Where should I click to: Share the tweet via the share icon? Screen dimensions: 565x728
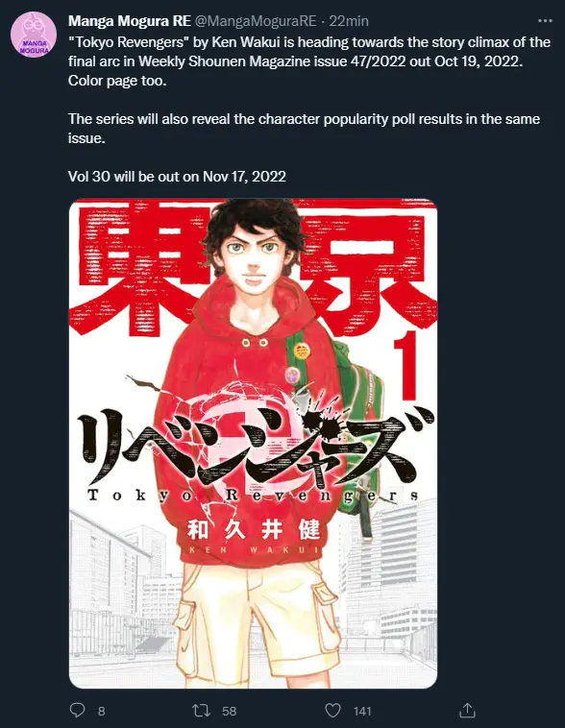pos(467,710)
